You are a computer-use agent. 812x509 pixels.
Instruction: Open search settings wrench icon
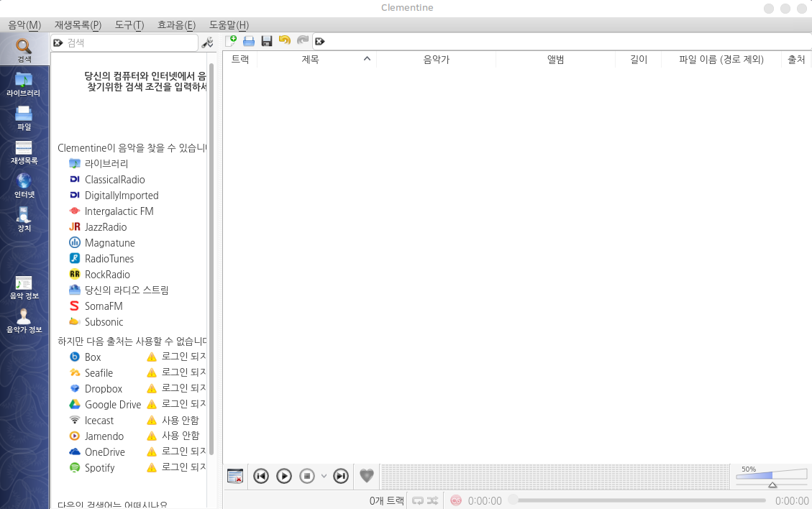tap(207, 43)
